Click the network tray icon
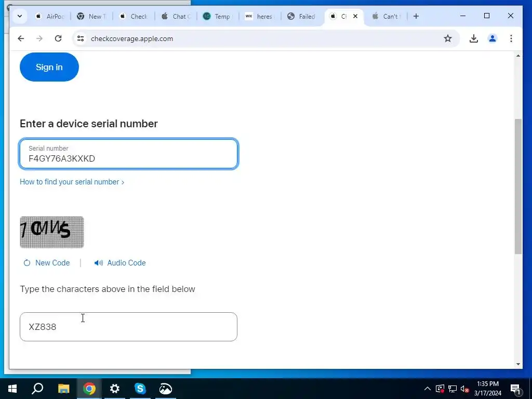This screenshot has height=399, width=532. [453, 389]
